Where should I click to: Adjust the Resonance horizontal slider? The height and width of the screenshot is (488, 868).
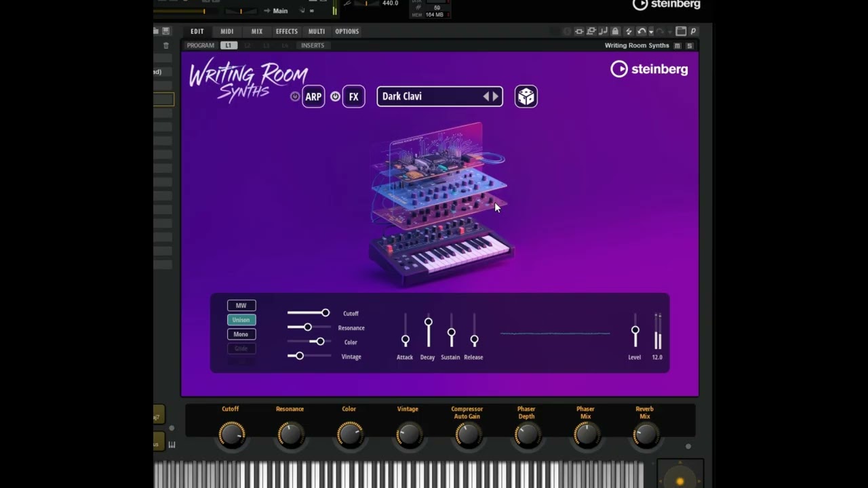[308, 327]
